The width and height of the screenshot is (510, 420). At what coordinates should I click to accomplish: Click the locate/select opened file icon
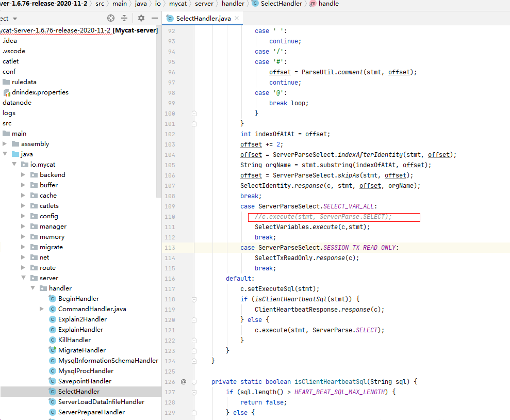pos(111,18)
